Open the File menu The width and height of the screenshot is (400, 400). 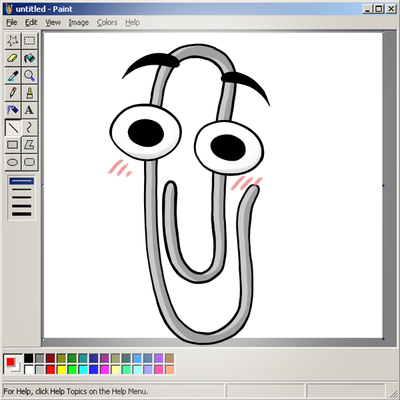pyautogui.click(x=12, y=23)
